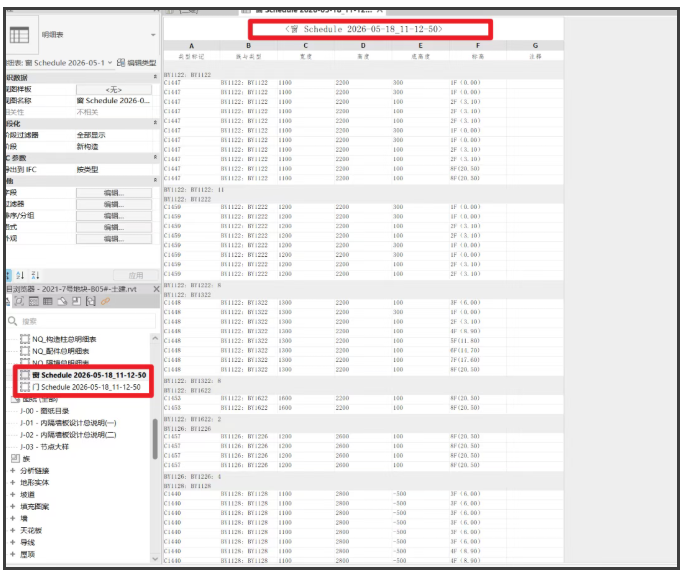Select sheet J-01 - 内隔墙板设计总说明(一)
Image resolution: width=683 pixels, height=574 pixels.
pyautogui.click(x=68, y=423)
